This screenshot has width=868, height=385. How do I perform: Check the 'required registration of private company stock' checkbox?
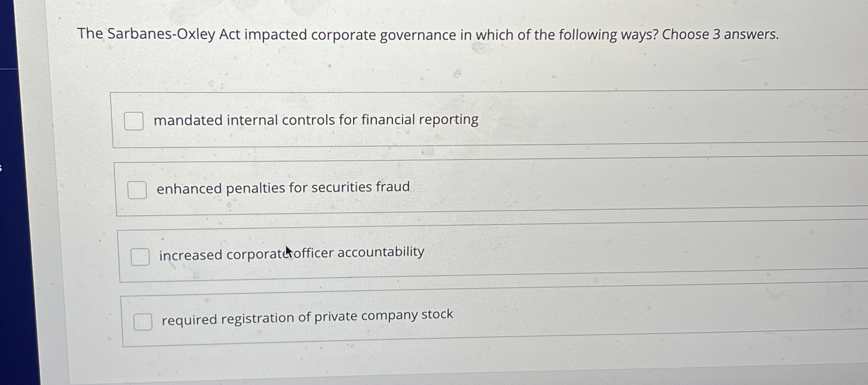click(x=144, y=322)
